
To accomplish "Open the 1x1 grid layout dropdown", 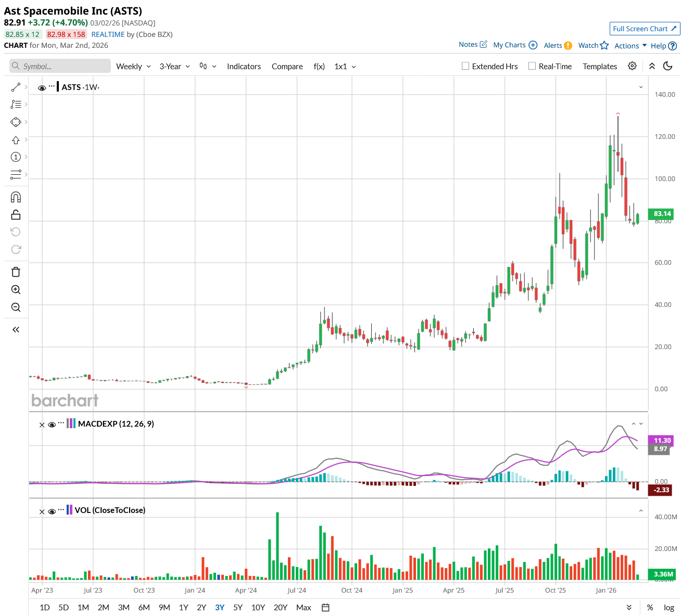I will 345,67.
